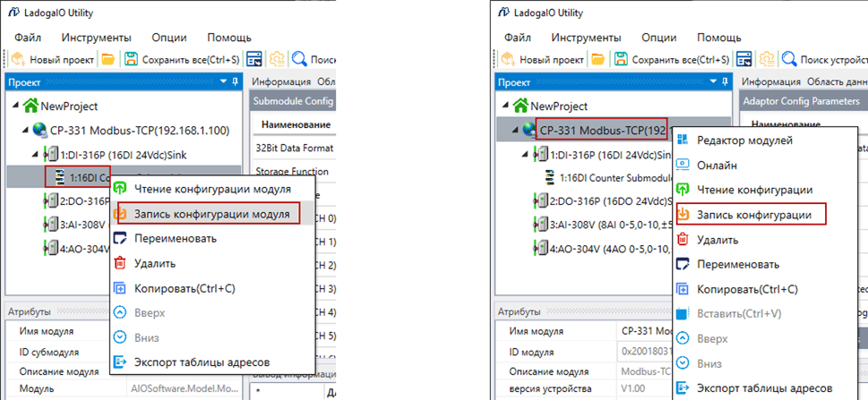Image resolution: width=868 pixels, height=400 pixels.
Task: Click ID субмодуля attribute in left window
Action: click(x=48, y=352)
